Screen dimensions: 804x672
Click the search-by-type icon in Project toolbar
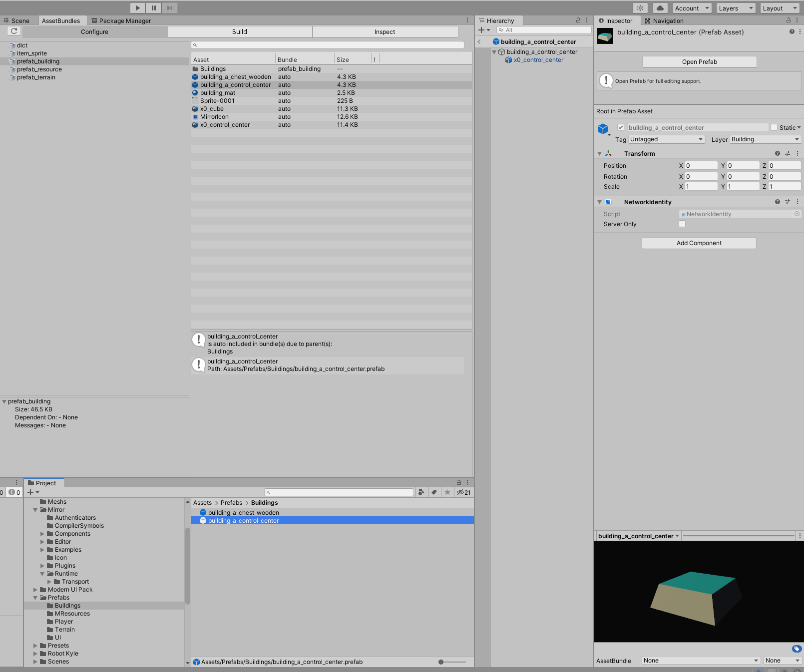click(421, 492)
